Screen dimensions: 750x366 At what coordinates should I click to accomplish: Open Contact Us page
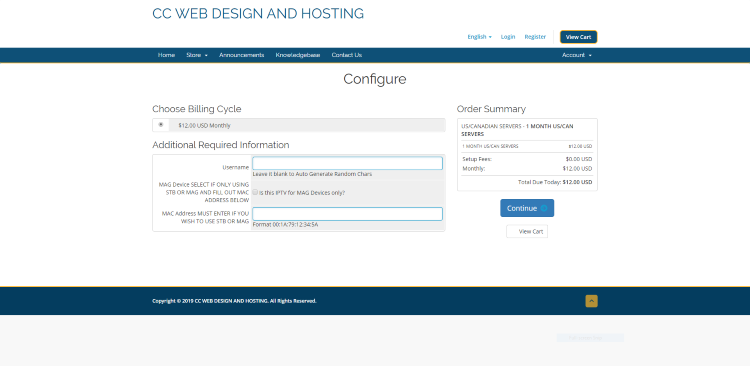[x=346, y=55]
